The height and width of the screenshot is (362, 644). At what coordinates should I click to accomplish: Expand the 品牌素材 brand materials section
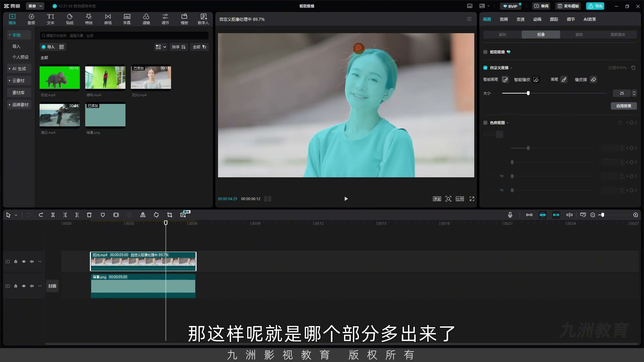coord(19,105)
